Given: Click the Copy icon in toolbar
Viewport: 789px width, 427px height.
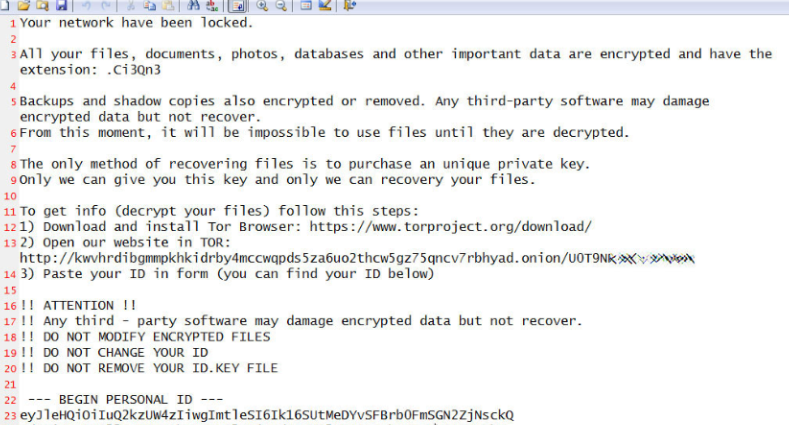Looking at the screenshot, I should tap(150, 5).
